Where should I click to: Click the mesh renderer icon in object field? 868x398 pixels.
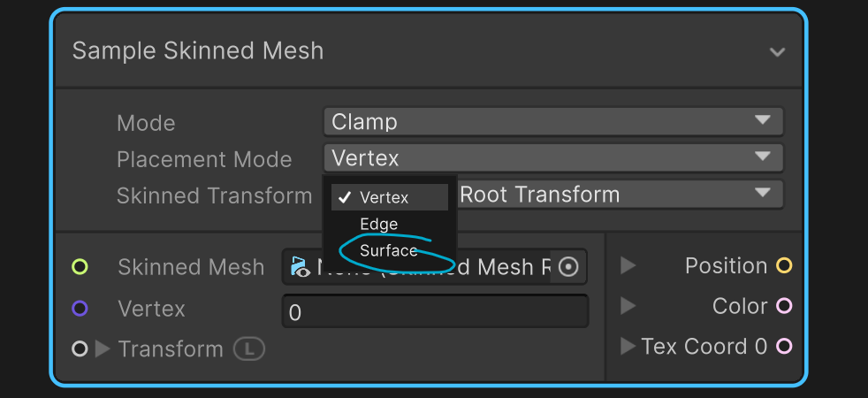point(299,267)
